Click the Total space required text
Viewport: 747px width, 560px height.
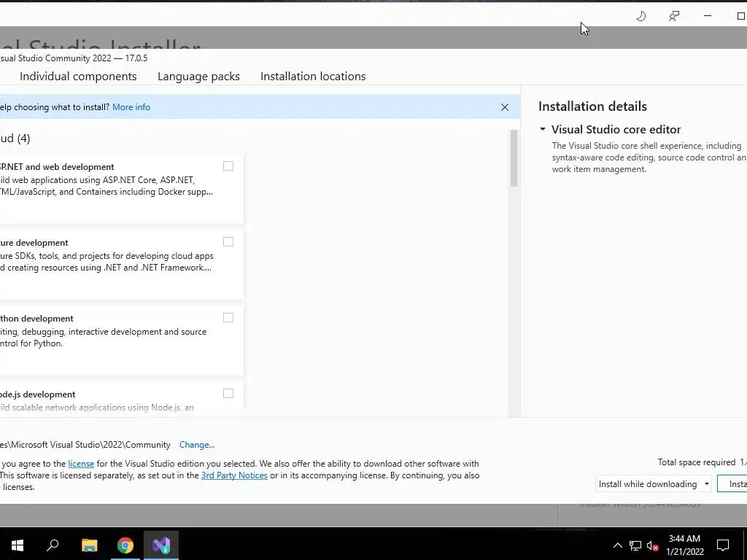pyautogui.click(x=697, y=462)
